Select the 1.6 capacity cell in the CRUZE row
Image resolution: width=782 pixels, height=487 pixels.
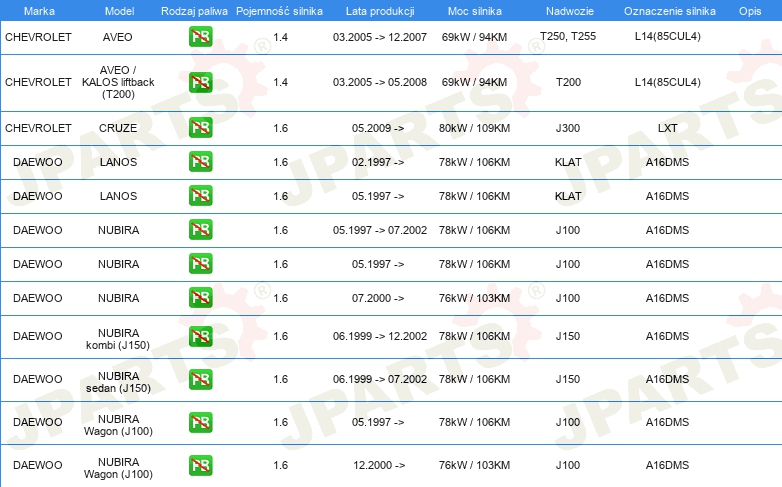point(280,128)
